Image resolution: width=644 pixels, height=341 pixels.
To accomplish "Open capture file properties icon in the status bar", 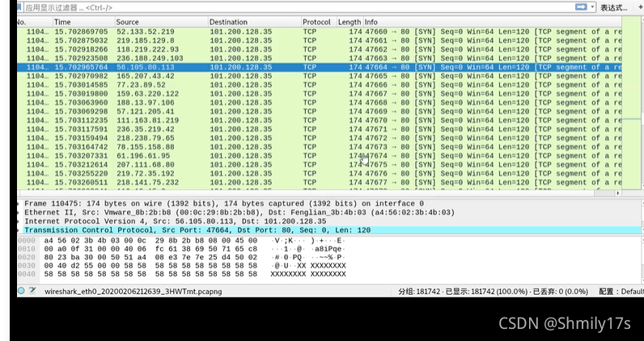I will (x=32, y=291).
